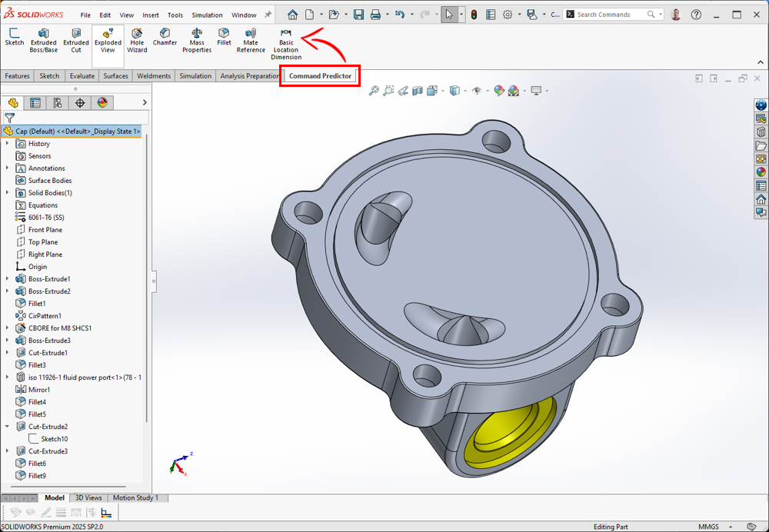Open the Hide/Show Items dropdown arrow
Screen dimensions: 769x532
(487, 91)
